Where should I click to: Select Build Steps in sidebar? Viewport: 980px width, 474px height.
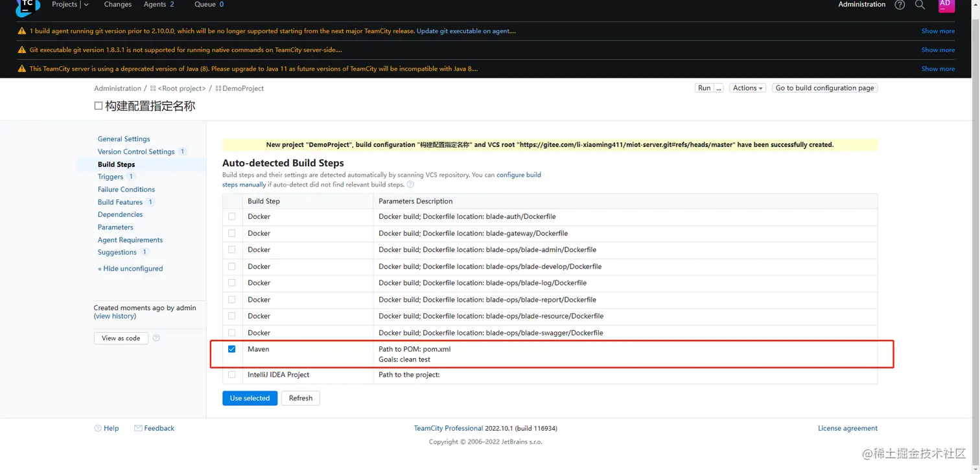117,164
